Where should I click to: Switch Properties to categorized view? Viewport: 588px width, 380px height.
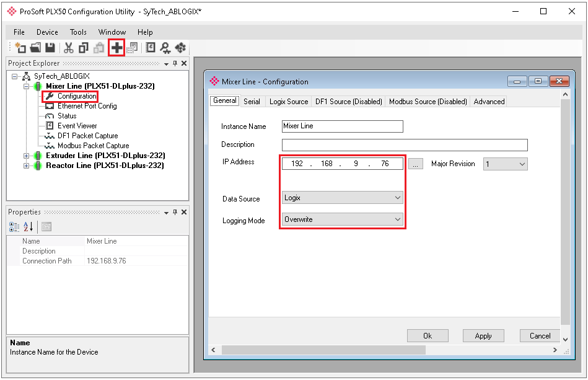click(x=14, y=227)
